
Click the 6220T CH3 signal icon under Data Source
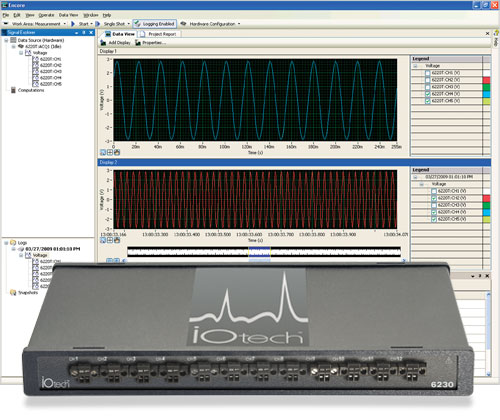[35, 71]
